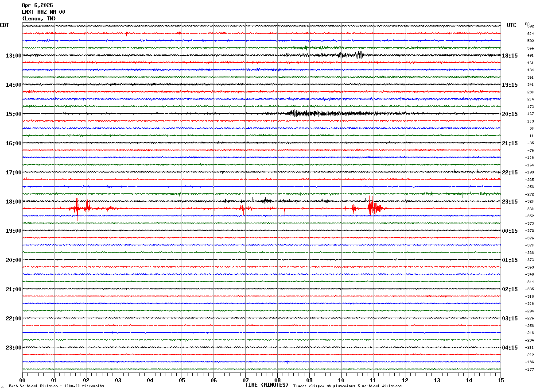Select the '13:00' CDT time label
This screenshot has height=392, width=536.
click(14, 56)
